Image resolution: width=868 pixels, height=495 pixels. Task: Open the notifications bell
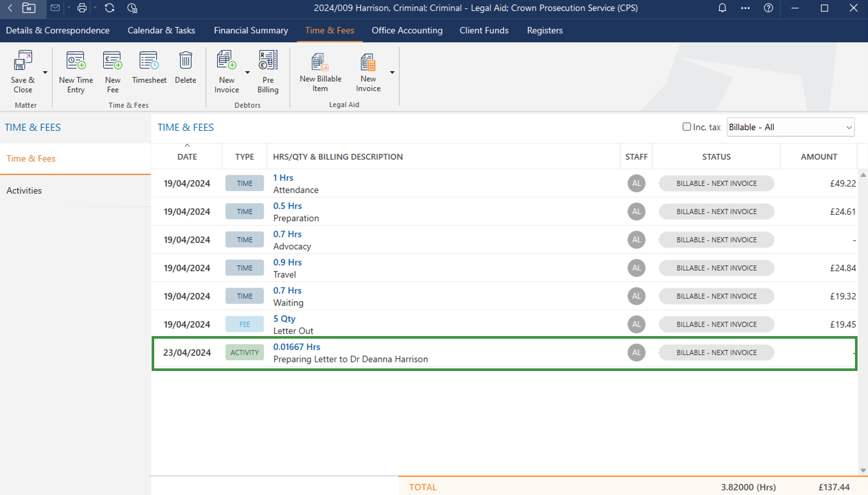coord(722,8)
